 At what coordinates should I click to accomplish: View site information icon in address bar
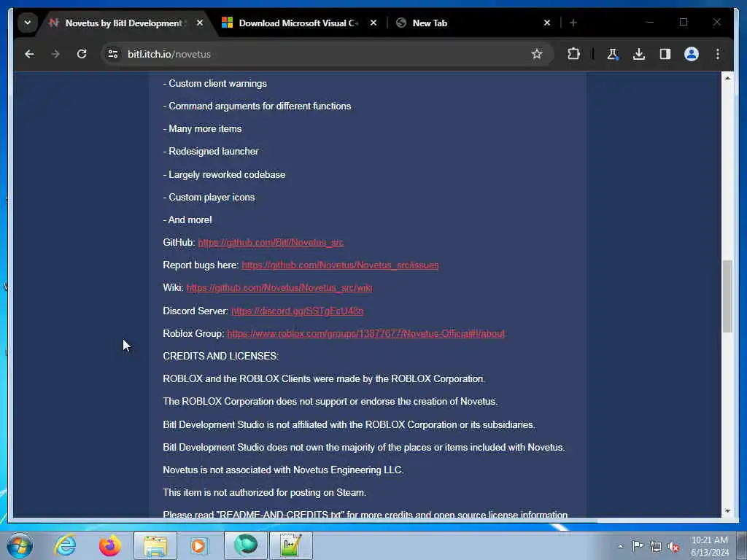click(x=113, y=54)
